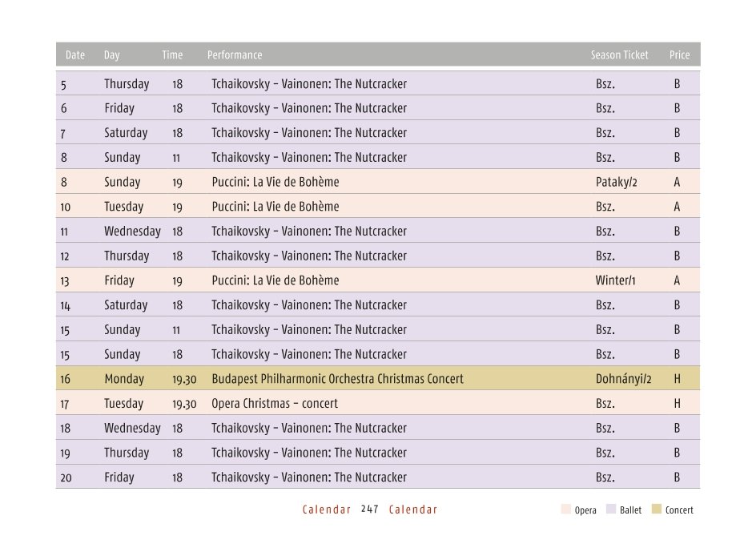Click the Opera legend color swatch
Viewport: 756px width, 544px height.
(566, 510)
